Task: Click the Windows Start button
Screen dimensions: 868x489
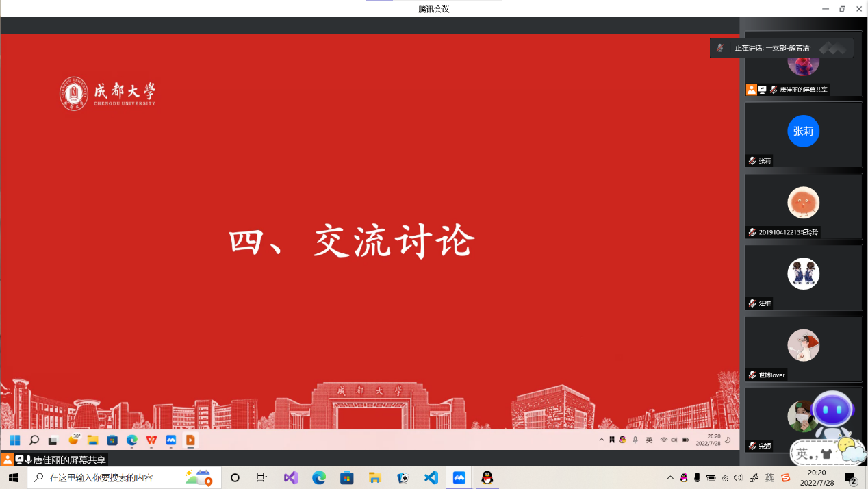Action: 13,478
